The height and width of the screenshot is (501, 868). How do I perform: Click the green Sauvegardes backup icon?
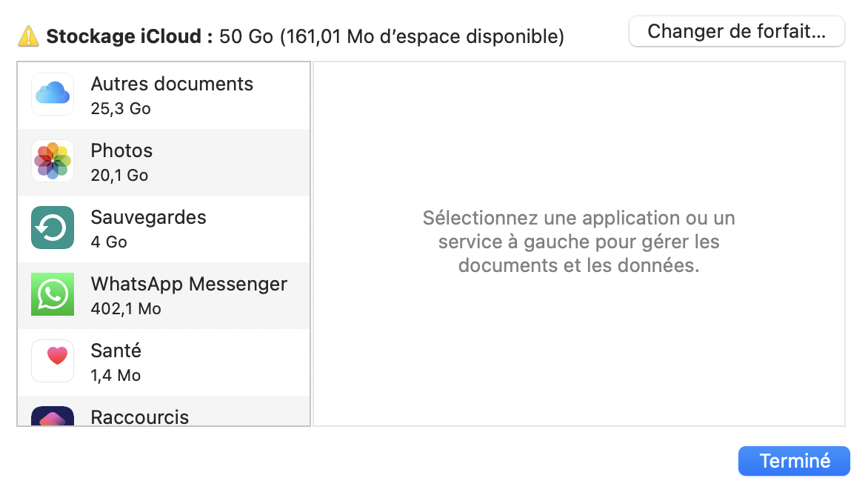tap(53, 228)
